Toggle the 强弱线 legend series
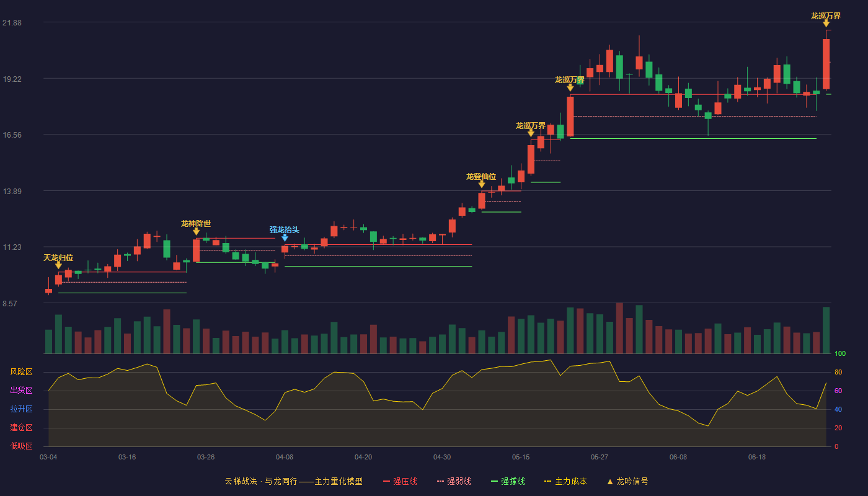Image resolution: width=868 pixels, height=496 pixels. (454, 481)
